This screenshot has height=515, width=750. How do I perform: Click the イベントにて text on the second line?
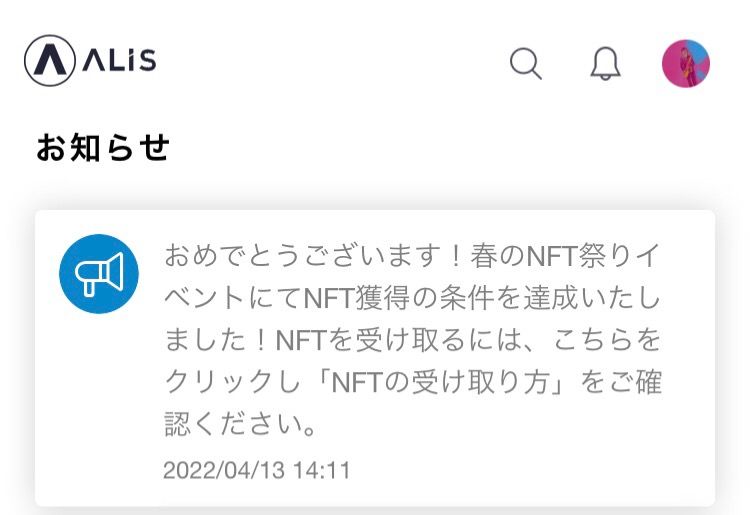tap(233, 298)
